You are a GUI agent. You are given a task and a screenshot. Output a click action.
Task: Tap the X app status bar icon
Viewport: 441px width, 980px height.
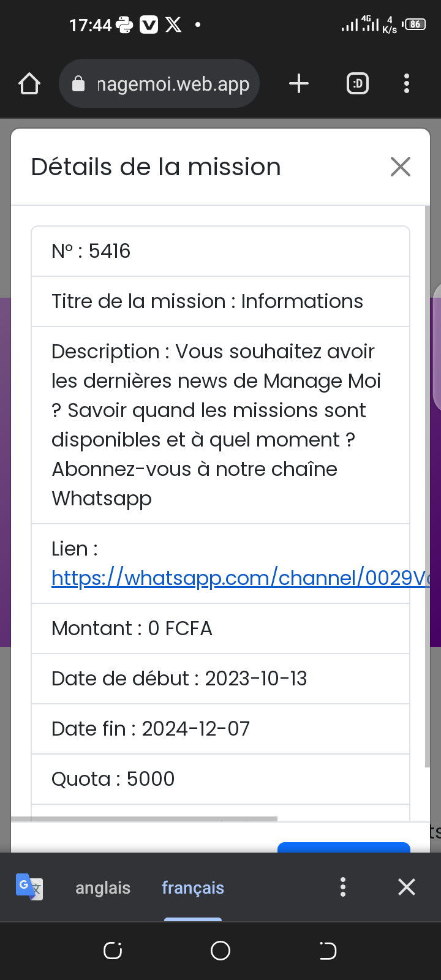[x=174, y=25]
